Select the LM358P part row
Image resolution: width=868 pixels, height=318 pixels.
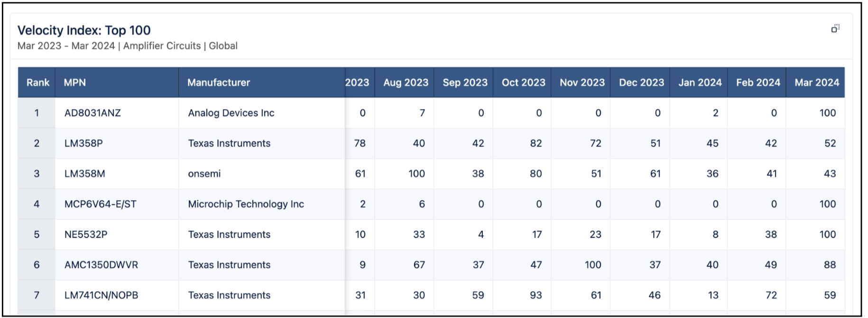point(83,143)
